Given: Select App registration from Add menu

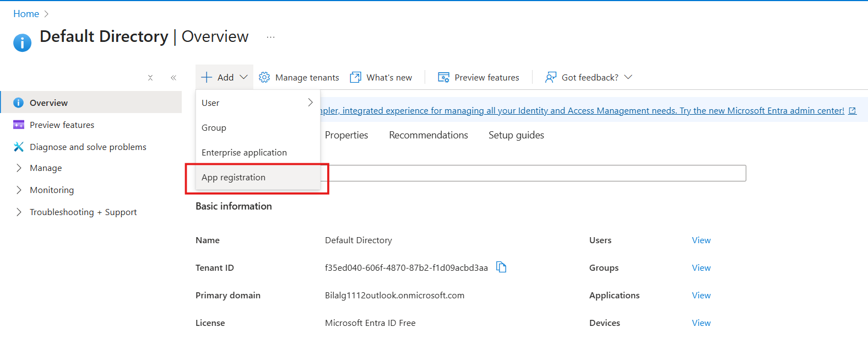Looking at the screenshot, I should tap(234, 177).
